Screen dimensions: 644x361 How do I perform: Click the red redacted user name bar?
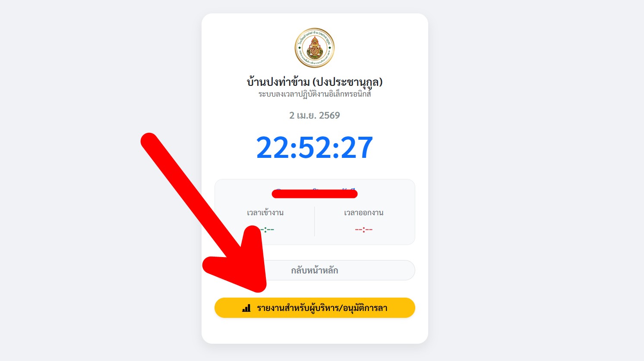tap(315, 194)
